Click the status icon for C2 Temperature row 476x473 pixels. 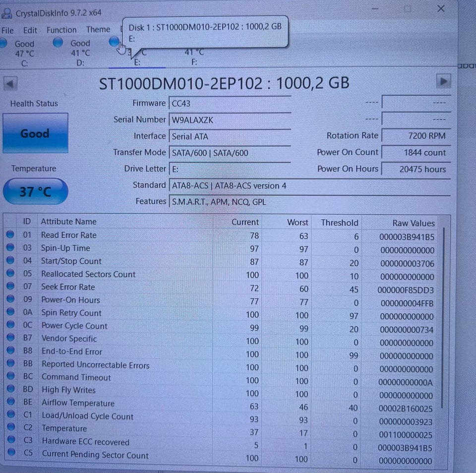pos(11,427)
